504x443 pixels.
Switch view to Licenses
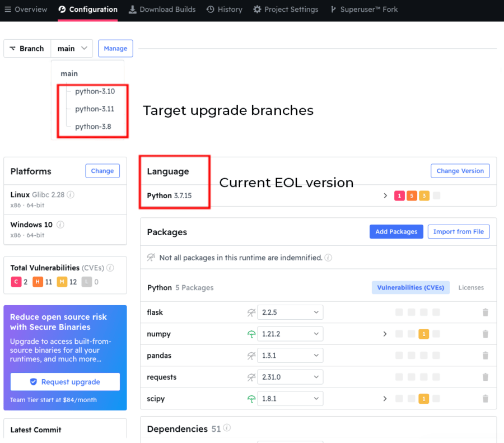470,287
